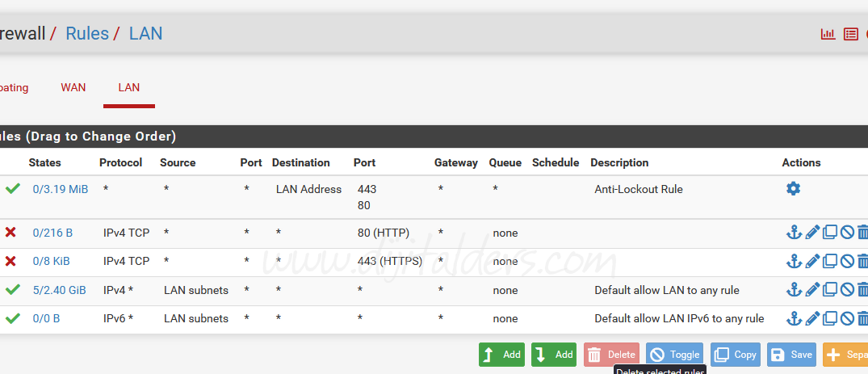Switch to the WAN tab
This screenshot has width=868, height=374.
[x=73, y=87]
